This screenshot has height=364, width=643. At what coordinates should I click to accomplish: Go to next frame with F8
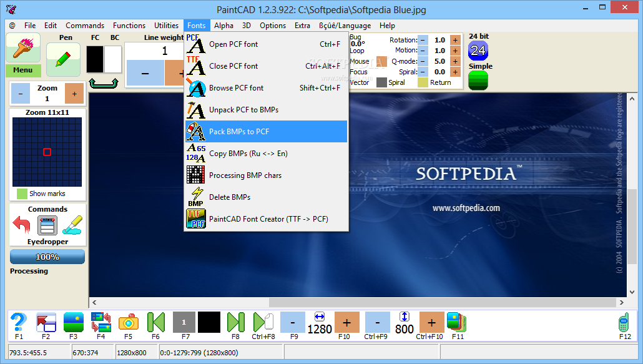[236, 322]
